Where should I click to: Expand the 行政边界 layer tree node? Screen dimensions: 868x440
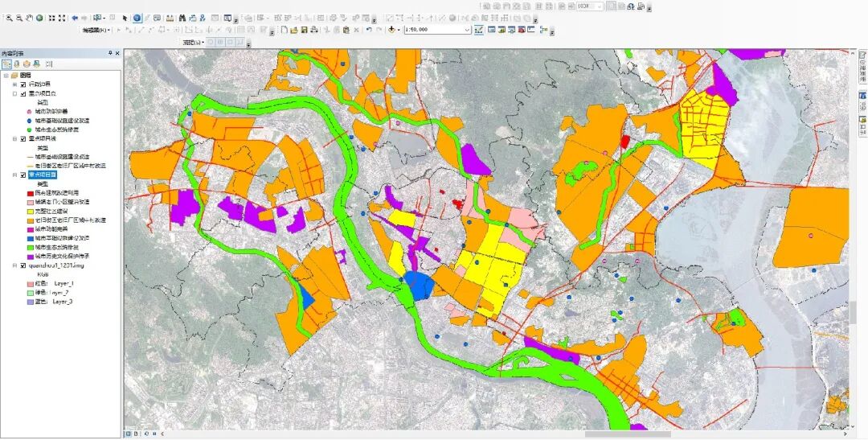pyautogui.click(x=14, y=84)
